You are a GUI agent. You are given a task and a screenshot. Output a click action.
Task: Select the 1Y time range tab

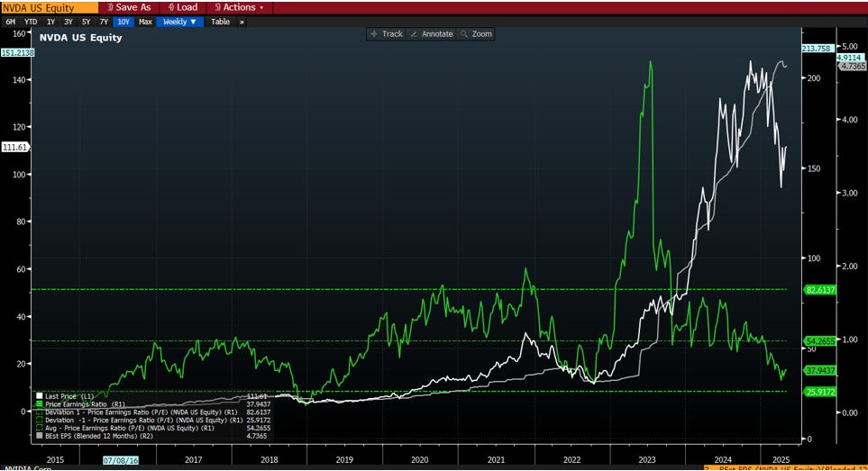coord(51,22)
